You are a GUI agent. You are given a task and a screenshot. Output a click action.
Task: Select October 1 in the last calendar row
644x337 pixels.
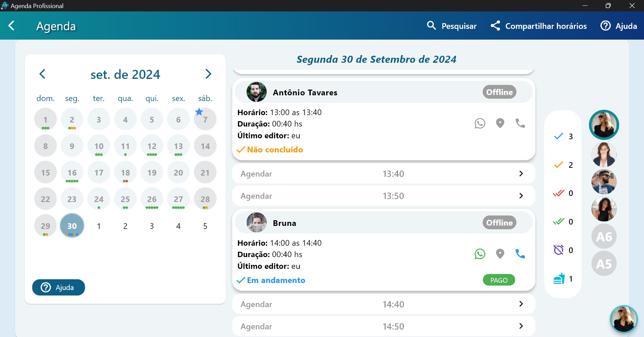(x=99, y=226)
